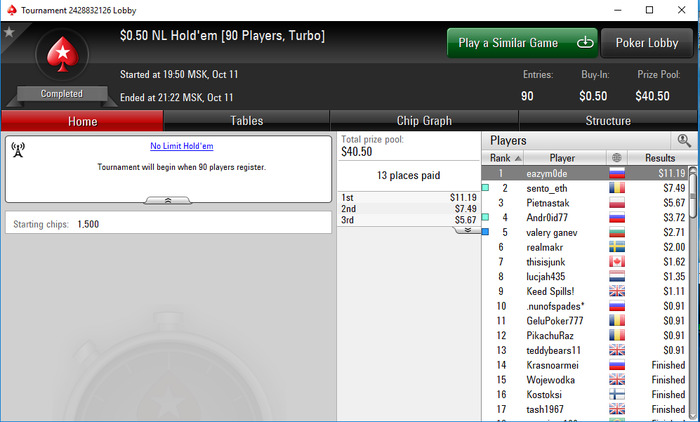This screenshot has height=422, width=700.
Task: Open the player search magnifier icon
Action: coord(684,141)
